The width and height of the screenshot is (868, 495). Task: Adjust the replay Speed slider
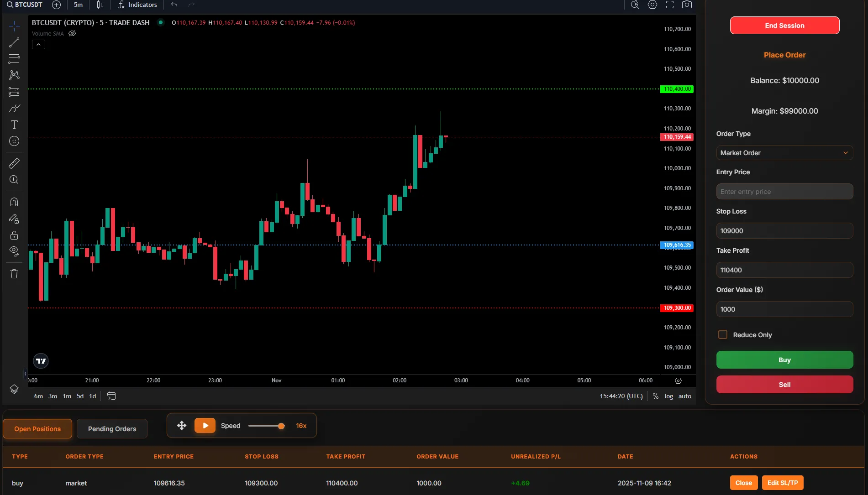267,426
